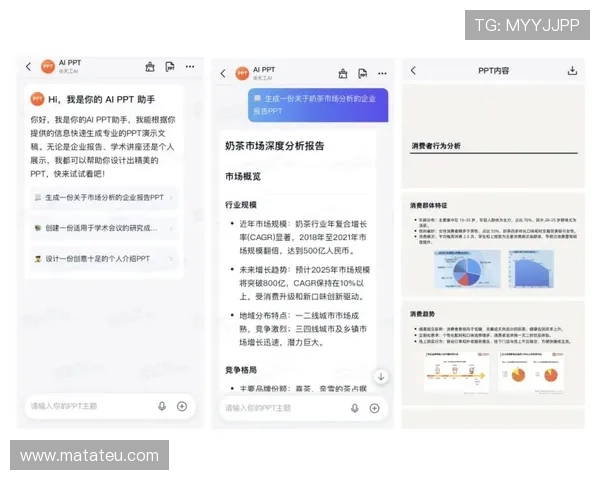600x480 pixels.
Task: Go back from the PPT内容 screen
Action: point(413,70)
